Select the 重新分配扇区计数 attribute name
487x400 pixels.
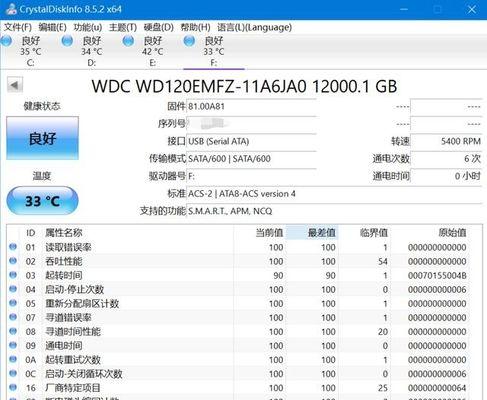pos(82,304)
